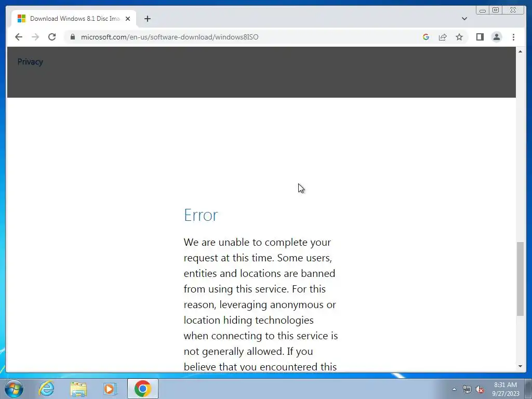This screenshot has width=532, height=399.
Task: Bookmark this page with the star icon
Action: tap(459, 37)
